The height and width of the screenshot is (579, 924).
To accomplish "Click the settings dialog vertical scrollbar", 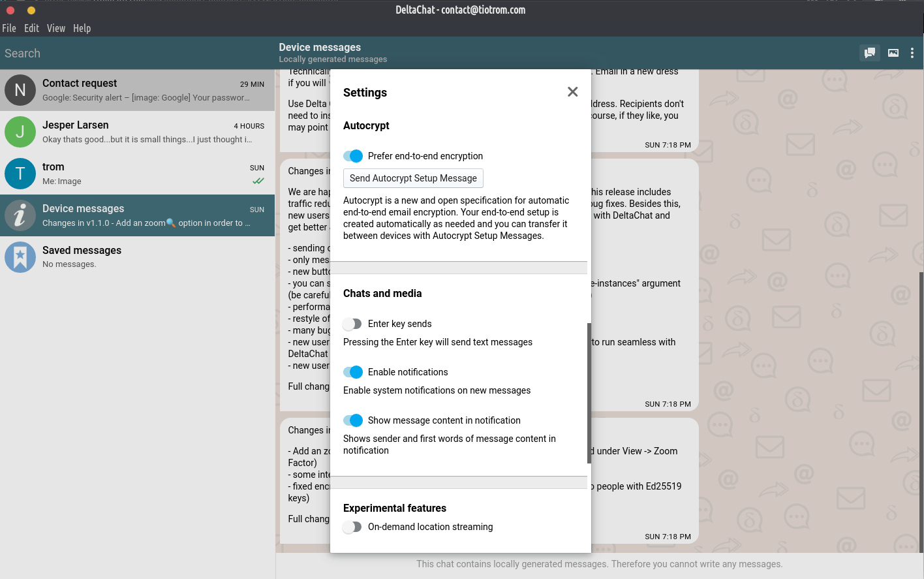I will [589, 393].
